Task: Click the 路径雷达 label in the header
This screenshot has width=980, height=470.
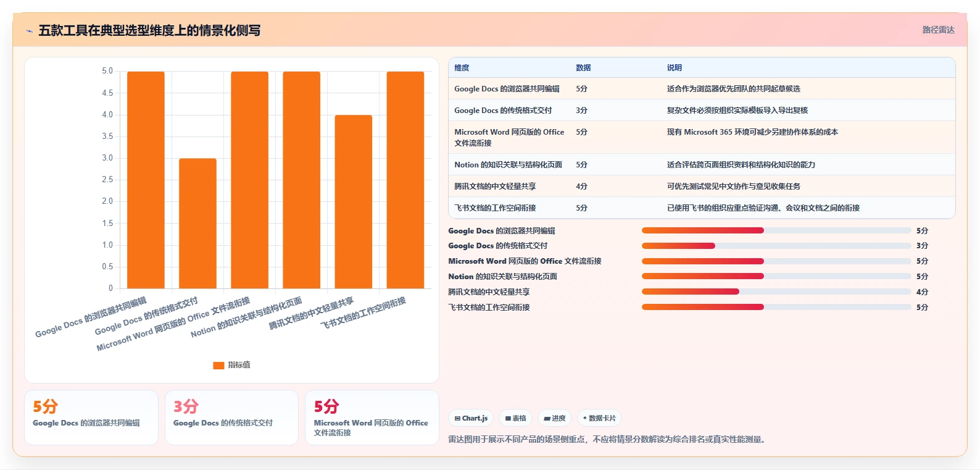Action: coord(938,30)
